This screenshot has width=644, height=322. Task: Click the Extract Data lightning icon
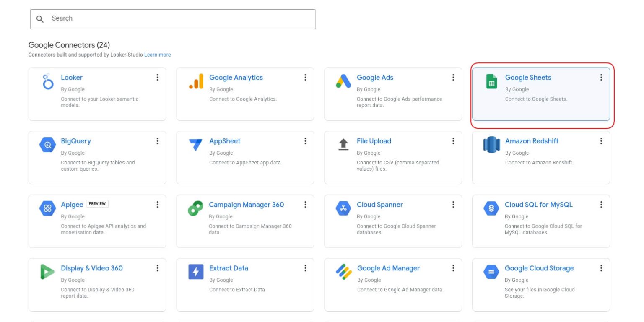click(196, 272)
